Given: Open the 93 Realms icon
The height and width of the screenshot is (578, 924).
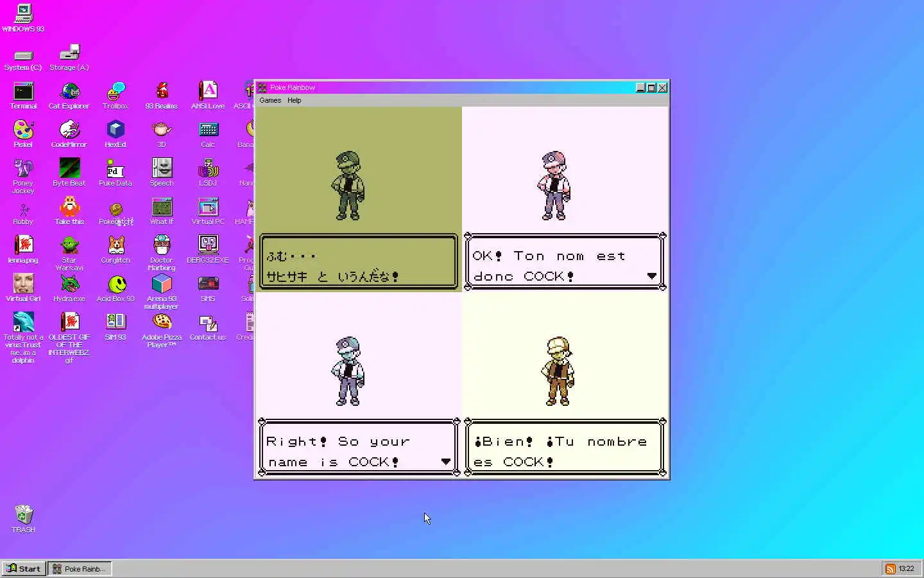Looking at the screenshot, I should (162, 96).
